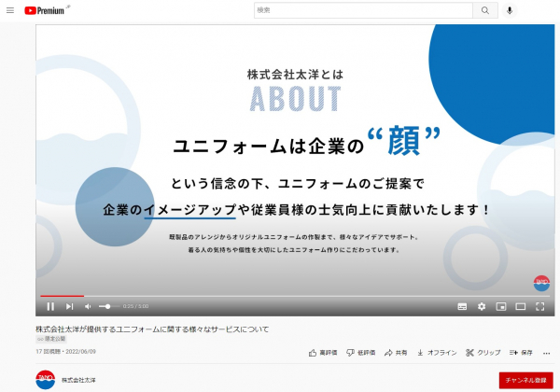
Task: Download video with オフライン button
Action: 437,353
